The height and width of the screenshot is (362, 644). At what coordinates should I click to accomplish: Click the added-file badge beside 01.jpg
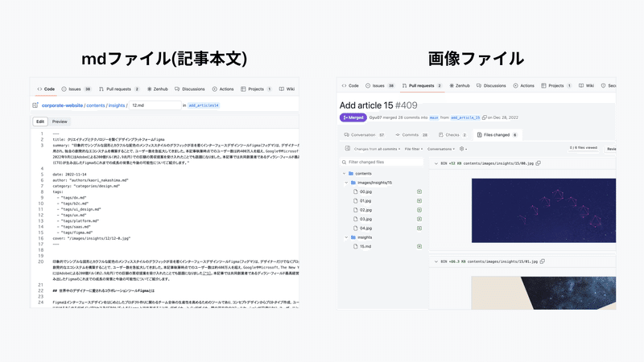pyautogui.click(x=419, y=200)
